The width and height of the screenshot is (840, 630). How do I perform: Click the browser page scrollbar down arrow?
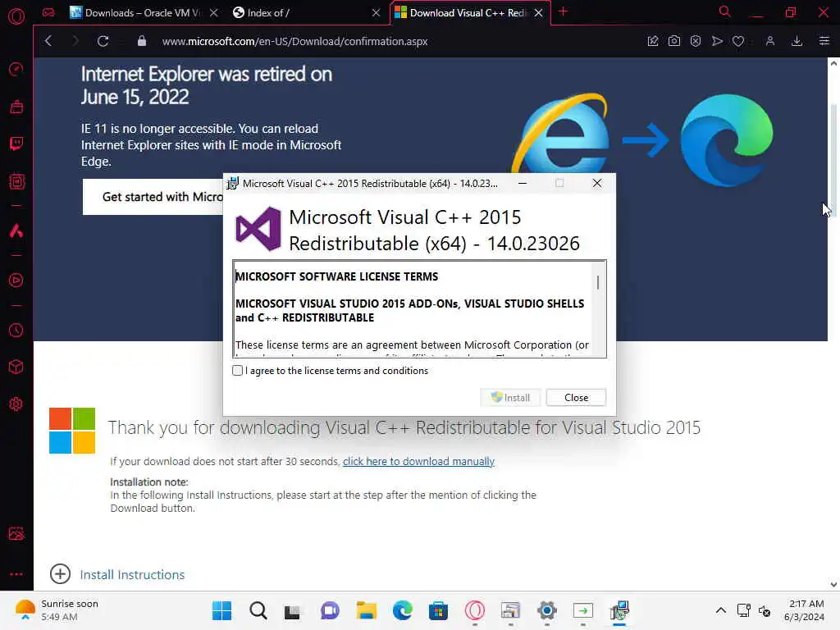pos(833,584)
